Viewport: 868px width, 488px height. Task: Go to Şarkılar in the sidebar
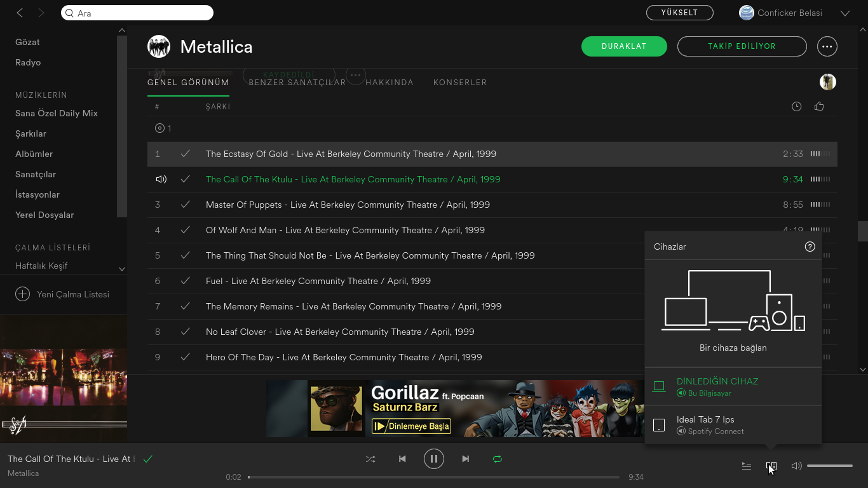click(31, 133)
